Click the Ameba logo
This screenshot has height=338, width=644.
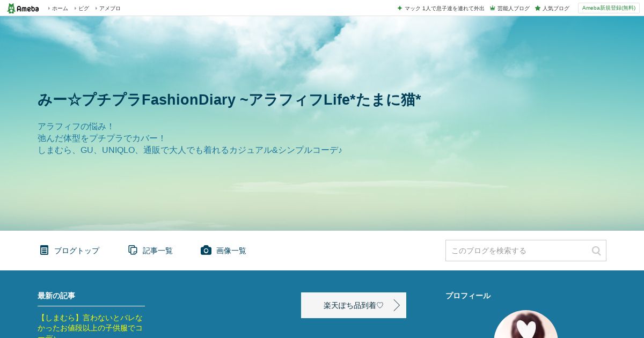tap(23, 8)
